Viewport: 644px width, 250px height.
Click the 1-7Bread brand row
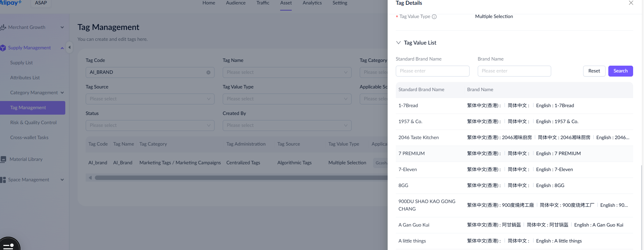pos(514,106)
